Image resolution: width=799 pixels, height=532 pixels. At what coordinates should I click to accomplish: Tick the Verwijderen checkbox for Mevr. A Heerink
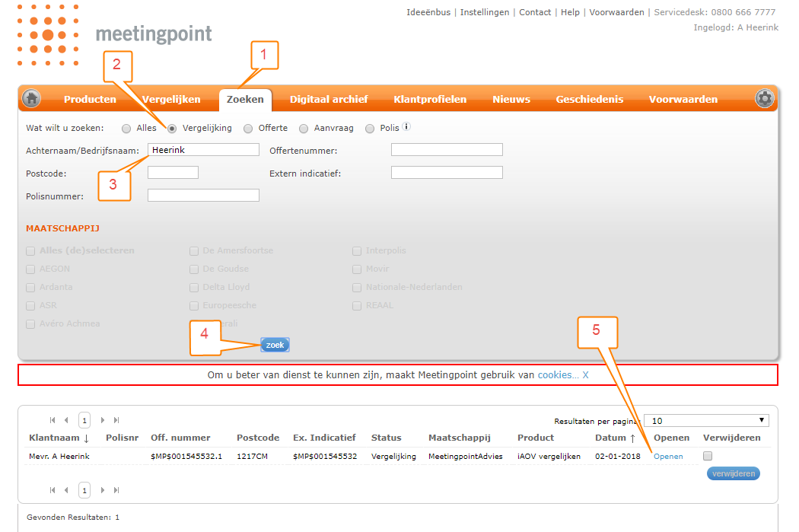coord(707,455)
